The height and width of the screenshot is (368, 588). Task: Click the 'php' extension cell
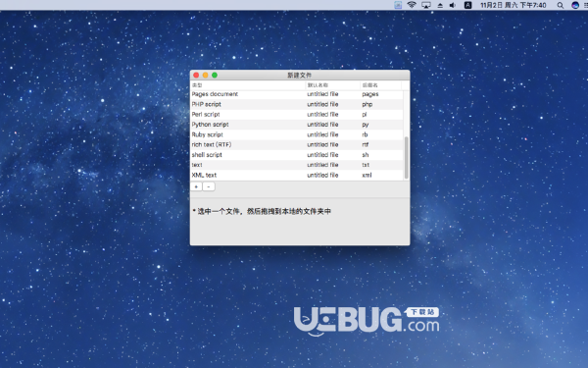point(367,105)
